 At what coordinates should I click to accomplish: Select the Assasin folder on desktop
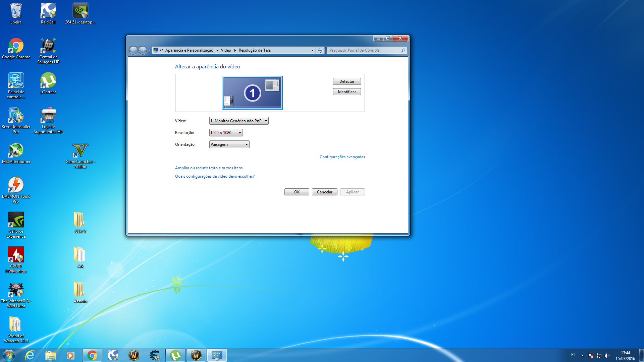[x=80, y=293]
